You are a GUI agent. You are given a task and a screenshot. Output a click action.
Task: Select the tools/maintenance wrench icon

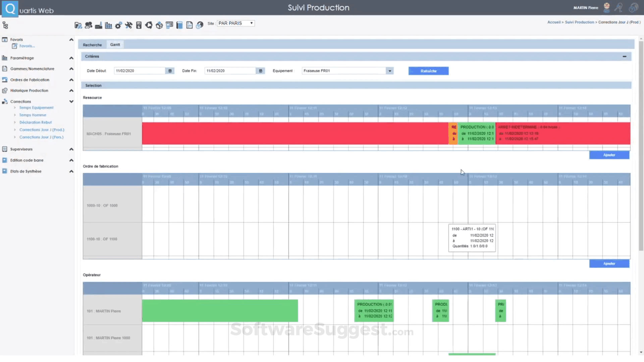tap(128, 25)
